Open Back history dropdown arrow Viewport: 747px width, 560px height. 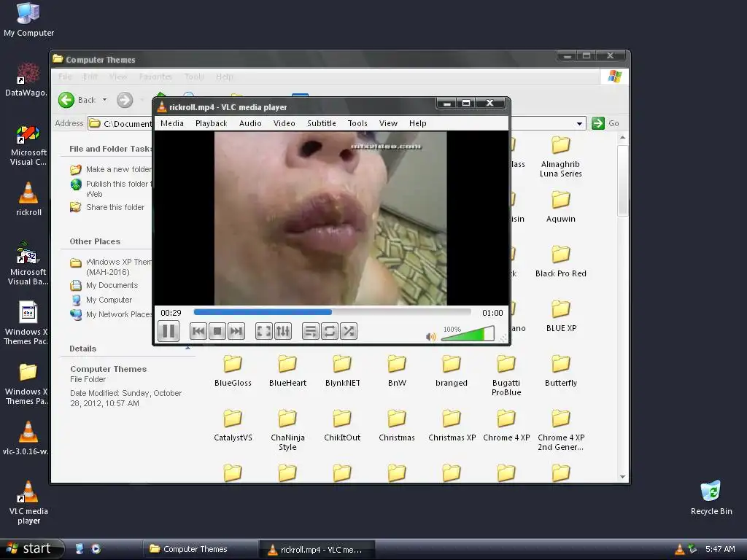(105, 100)
